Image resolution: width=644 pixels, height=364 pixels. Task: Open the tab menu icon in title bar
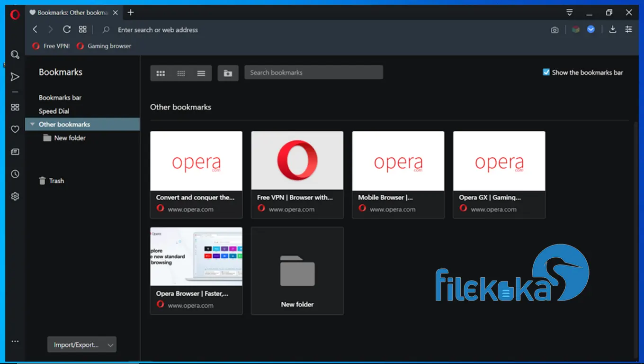570,12
